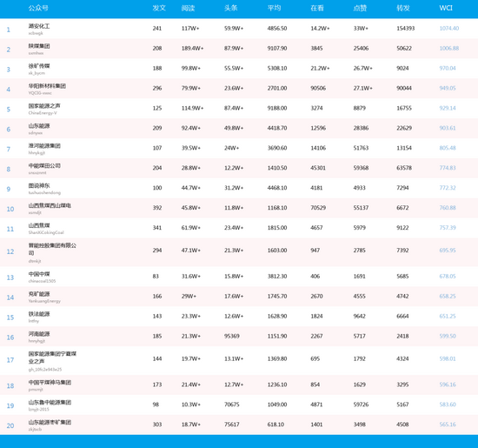Screen dimensions: 478x448
Task: Click WCI value 695.95
Action: (448, 251)
